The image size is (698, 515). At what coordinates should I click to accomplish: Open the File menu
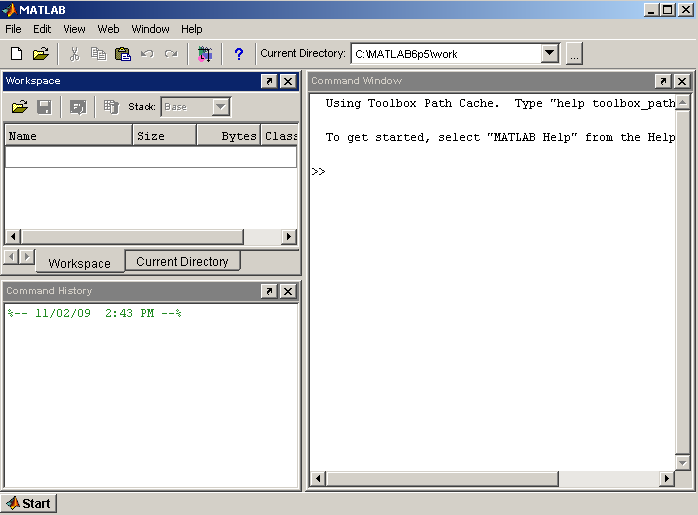(x=13, y=29)
